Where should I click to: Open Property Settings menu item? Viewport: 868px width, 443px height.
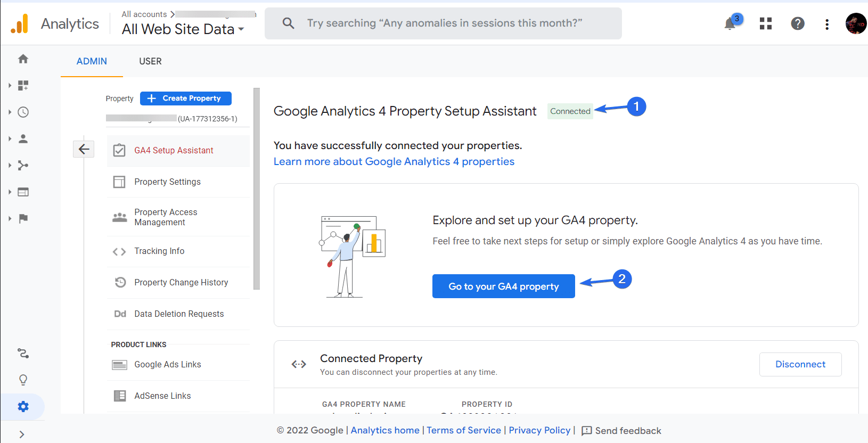pos(178,182)
